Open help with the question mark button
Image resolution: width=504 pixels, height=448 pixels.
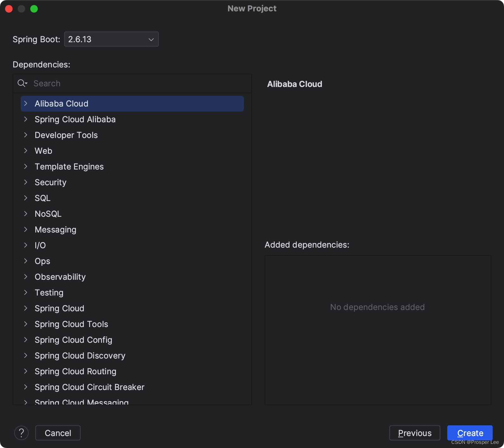click(21, 433)
